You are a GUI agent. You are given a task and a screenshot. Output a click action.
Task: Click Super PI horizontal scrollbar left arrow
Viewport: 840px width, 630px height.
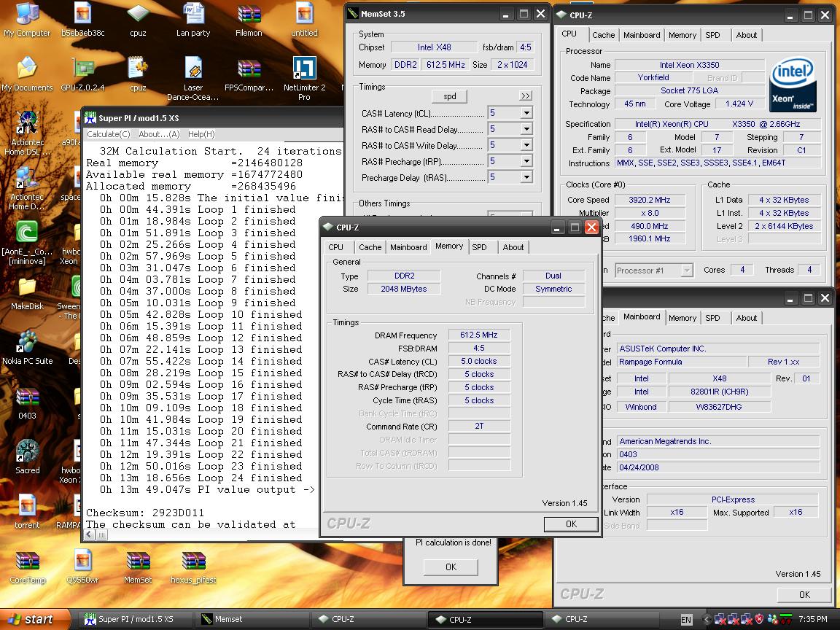[90, 534]
